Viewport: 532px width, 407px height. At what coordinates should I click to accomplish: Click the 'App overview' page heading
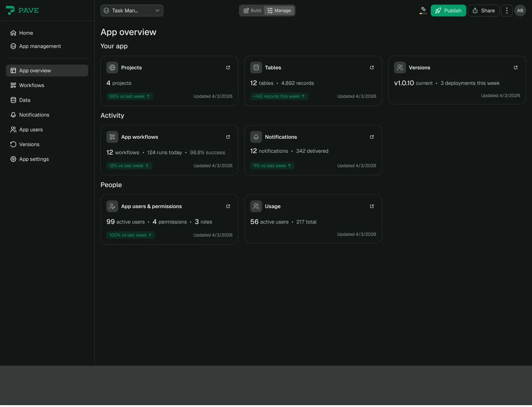(x=129, y=32)
